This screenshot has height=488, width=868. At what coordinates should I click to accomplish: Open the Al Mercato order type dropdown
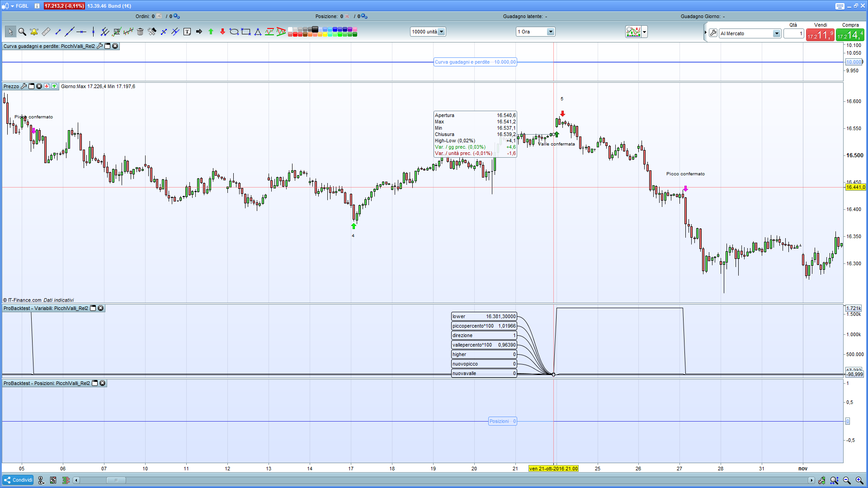(x=776, y=33)
